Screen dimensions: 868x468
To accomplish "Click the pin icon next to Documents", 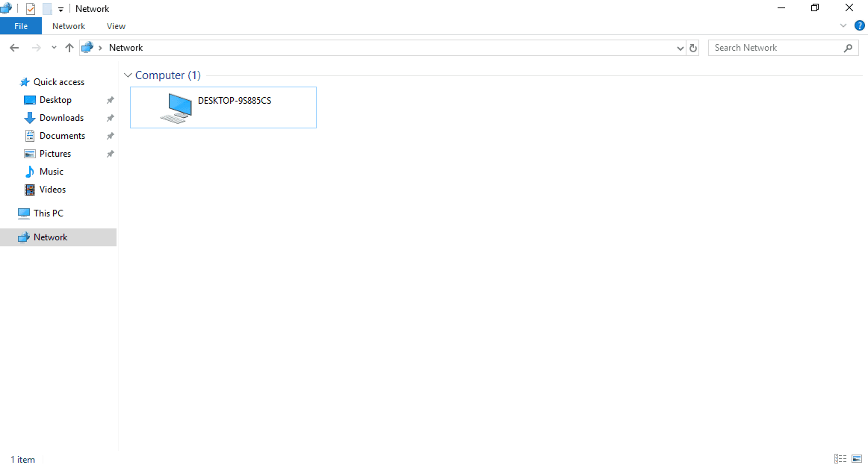I will pos(110,136).
